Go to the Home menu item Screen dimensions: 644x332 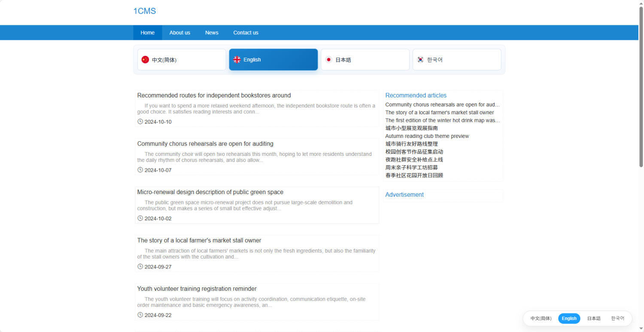click(148, 33)
